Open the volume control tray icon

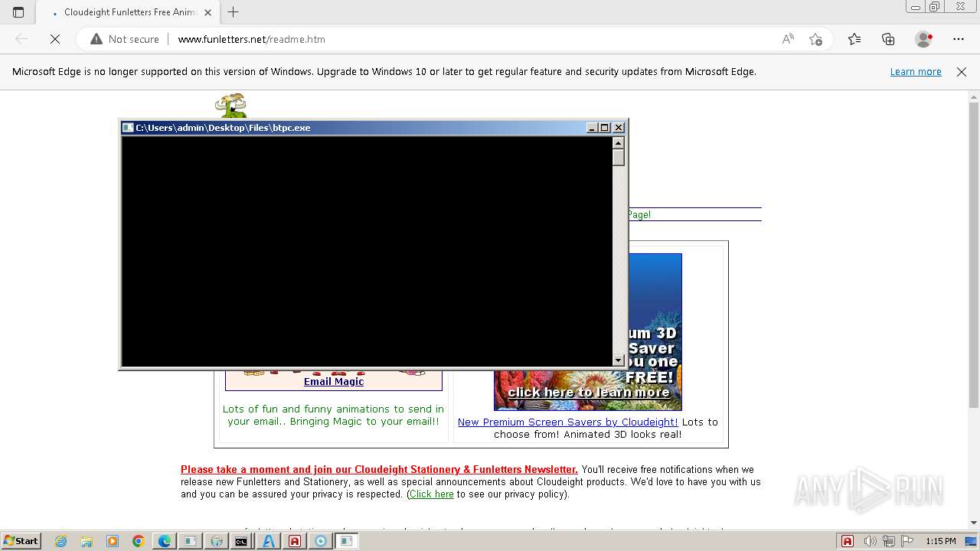pos(871,541)
